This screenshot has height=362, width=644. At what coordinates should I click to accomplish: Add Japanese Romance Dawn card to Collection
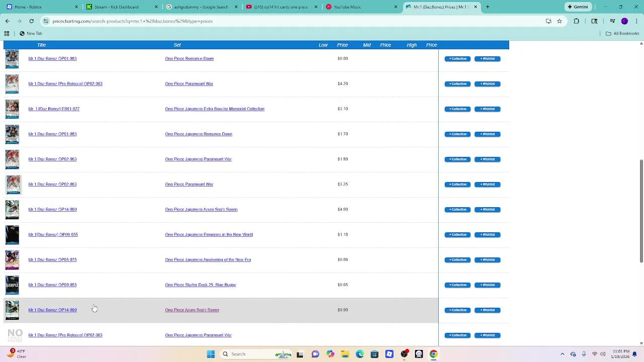pos(457,134)
